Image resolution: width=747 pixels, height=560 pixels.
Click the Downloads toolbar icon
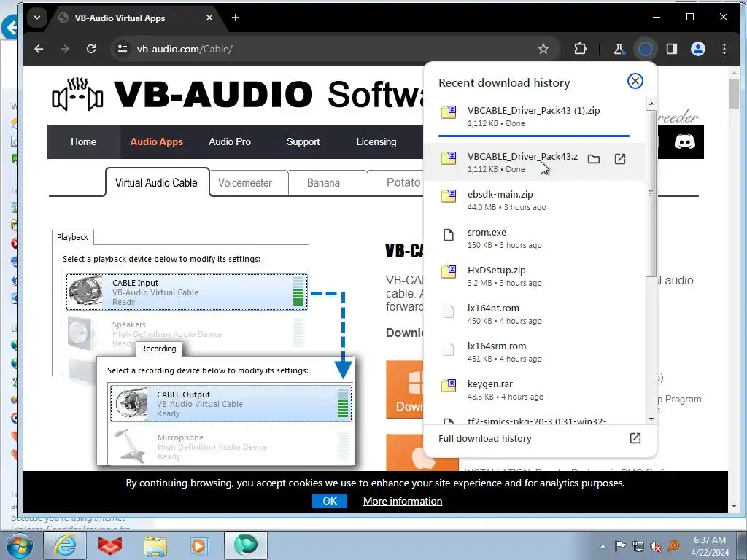pyautogui.click(x=645, y=49)
